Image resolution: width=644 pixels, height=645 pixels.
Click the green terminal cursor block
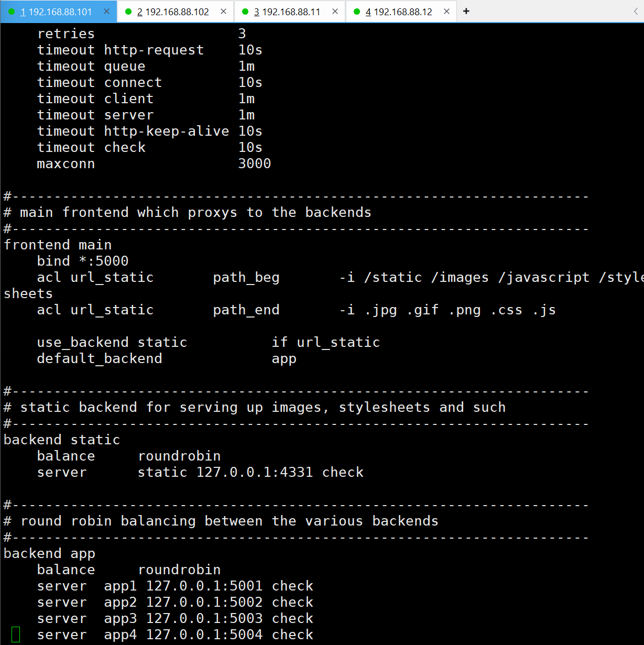pyautogui.click(x=16, y=635)
